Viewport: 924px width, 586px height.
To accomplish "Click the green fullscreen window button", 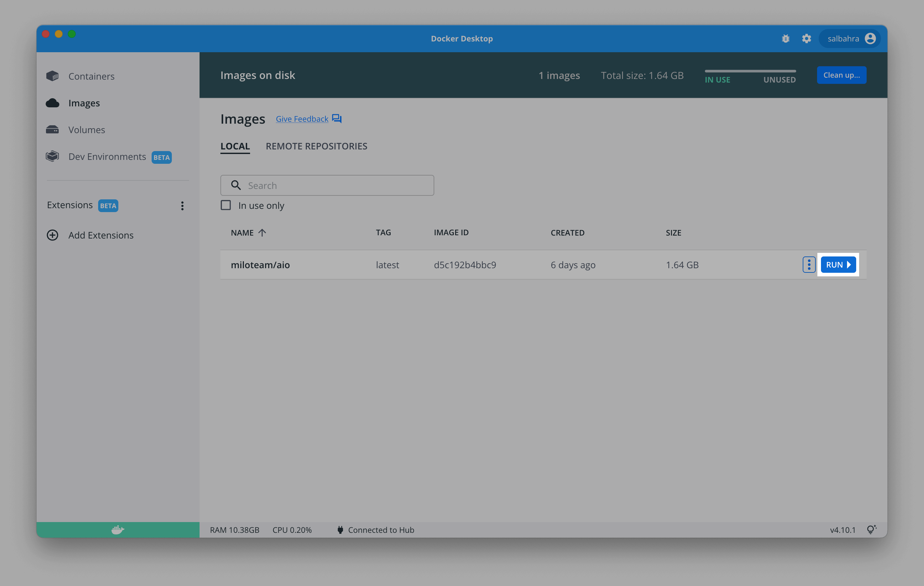I will click(x=72, y=34).
